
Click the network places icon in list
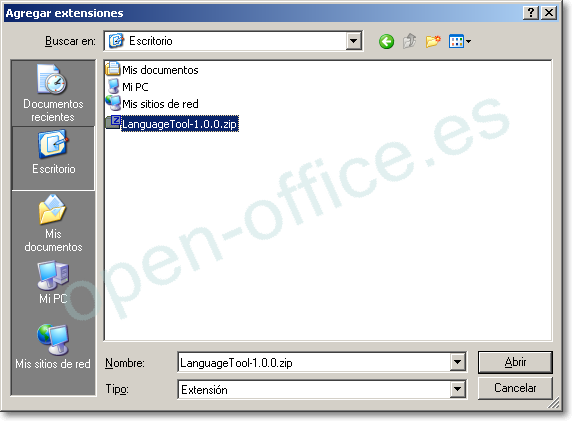[x=113, y=103]
